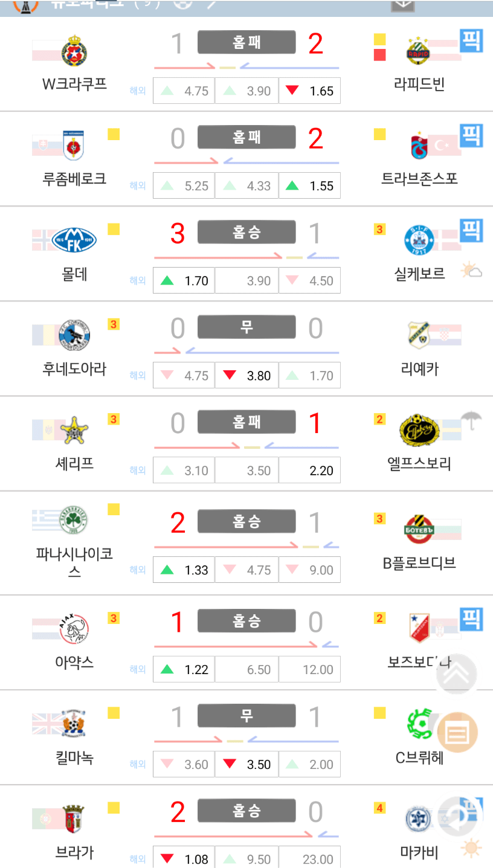Select 1.70 home odds for Molde
Screen dimensions: 493x868
(184, 281)
